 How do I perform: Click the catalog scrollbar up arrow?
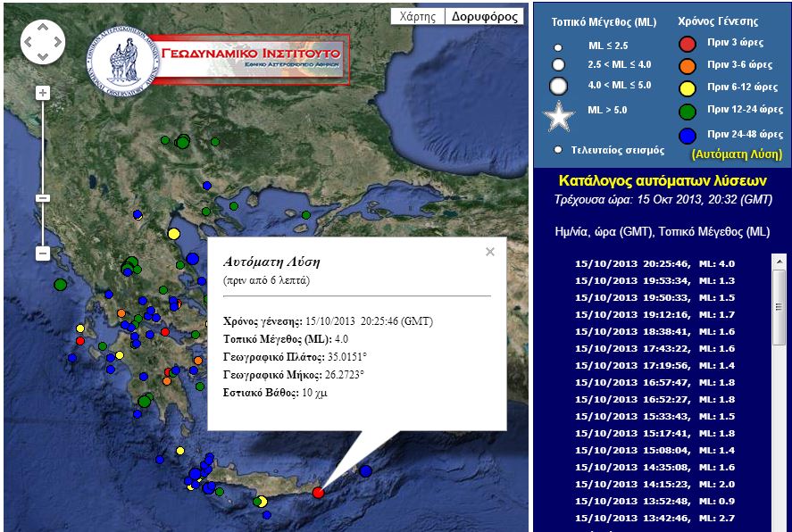(779, 260)
